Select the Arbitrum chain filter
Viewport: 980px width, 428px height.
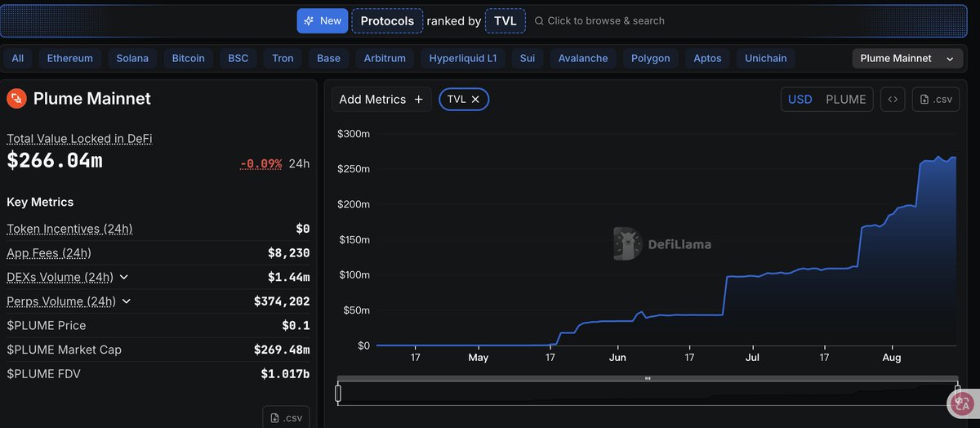(384, 58)
